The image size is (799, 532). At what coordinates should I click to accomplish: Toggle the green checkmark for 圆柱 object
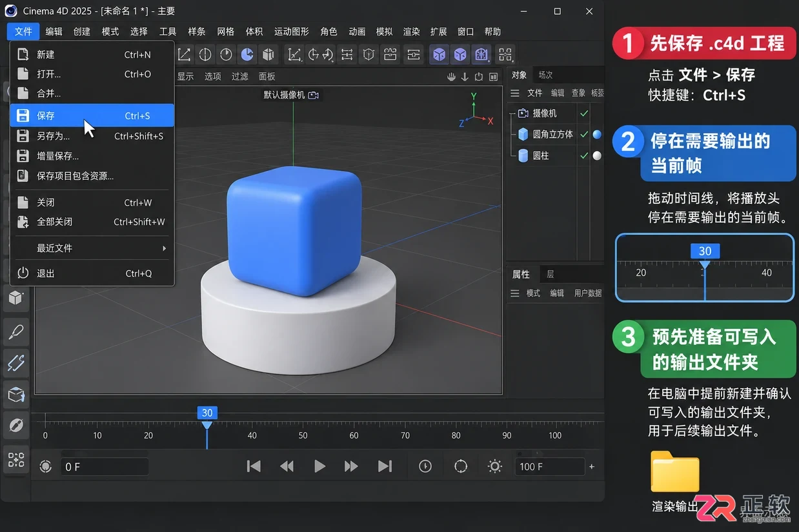(584, 155)
